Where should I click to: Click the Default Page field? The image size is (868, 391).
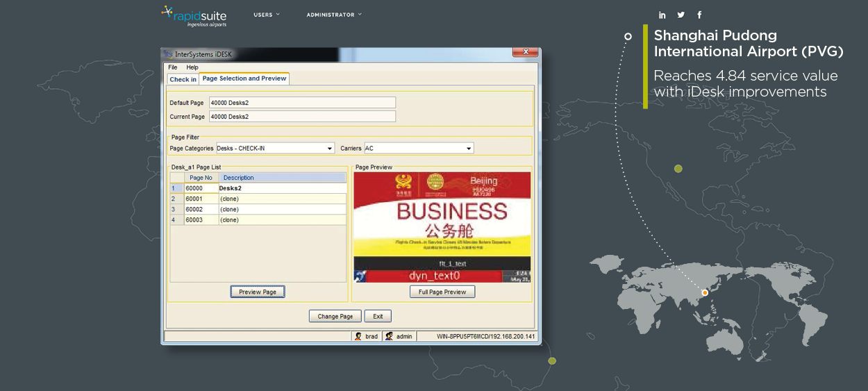302,103
